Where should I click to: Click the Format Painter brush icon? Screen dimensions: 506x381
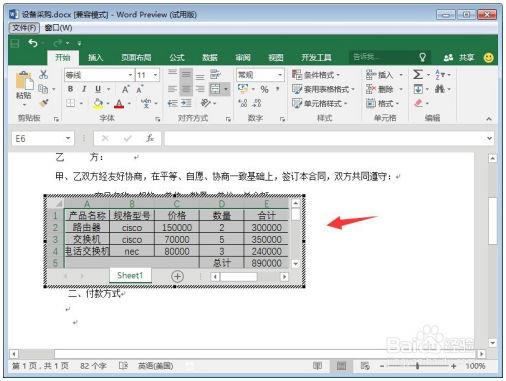tap(43, 103)
